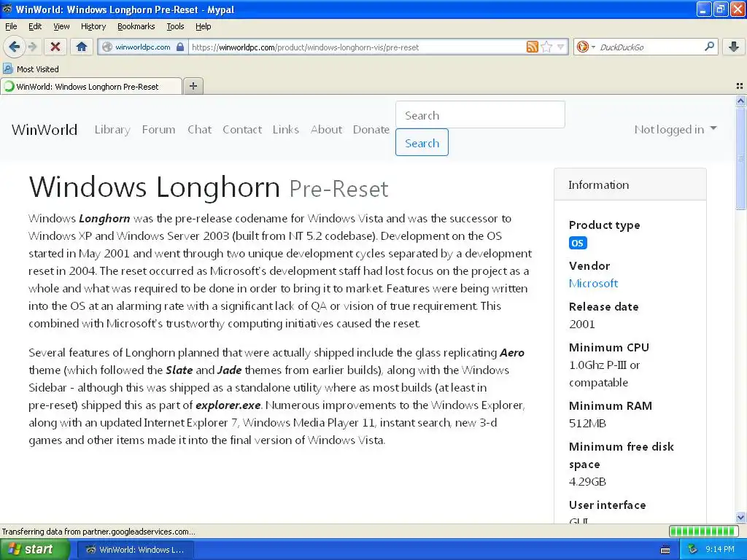Click the 4.29GB disk space value
The image size is (747, 560).
[x=587, y=482]
